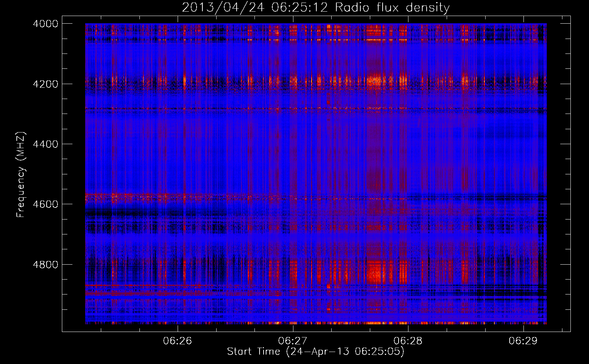Select the 4600 frequency axis label
The height and width of the screenshot is (364, 589).
(46, 204)
